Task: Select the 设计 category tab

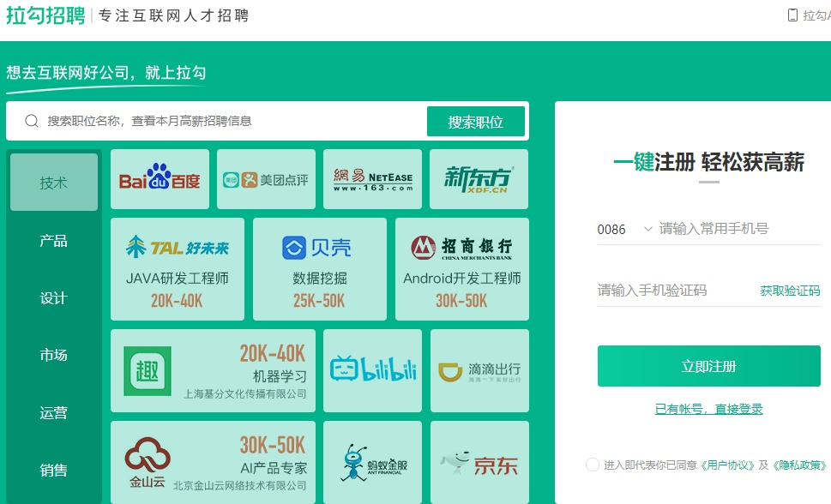Action: (54, 297)
